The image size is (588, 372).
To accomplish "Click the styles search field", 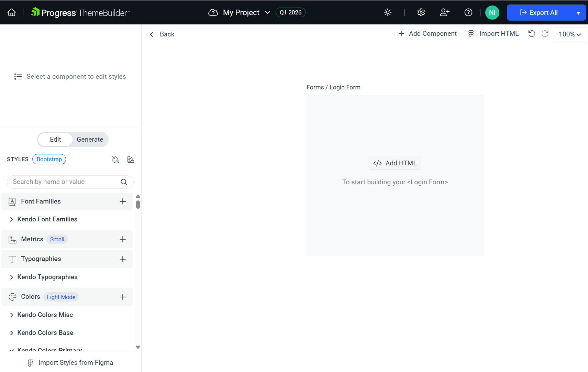I will pyautogui.click(x=65, y=182).
